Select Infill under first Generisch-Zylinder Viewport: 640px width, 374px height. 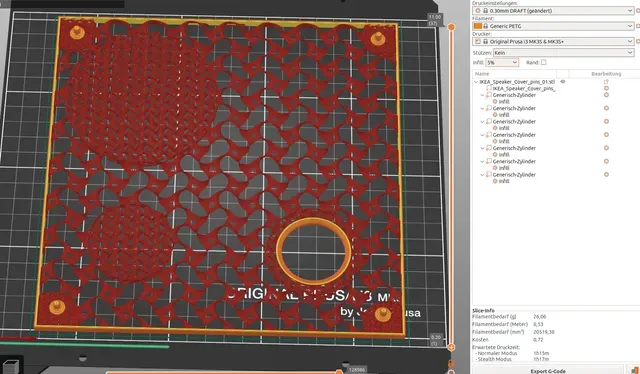[x=504, y=102]
